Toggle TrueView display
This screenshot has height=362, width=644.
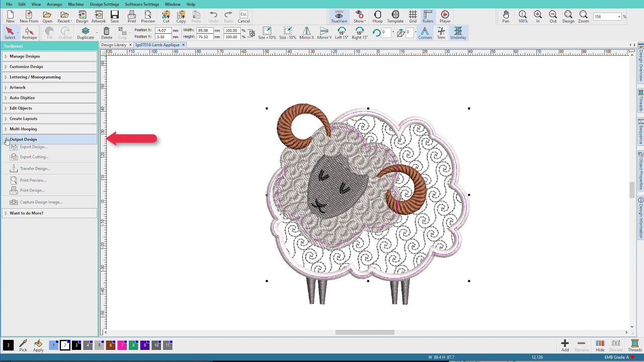pyautogui.click(x=339, y=17)
